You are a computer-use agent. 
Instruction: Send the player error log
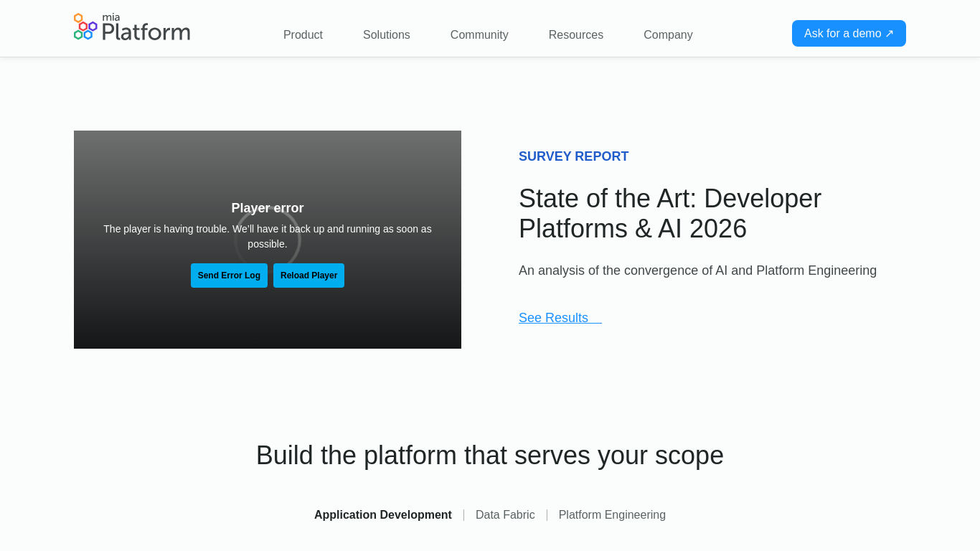tap(229, 275)
